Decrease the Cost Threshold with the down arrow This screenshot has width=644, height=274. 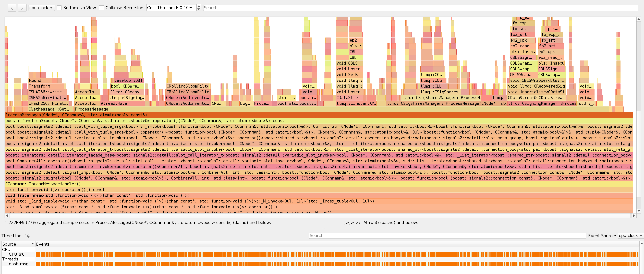(199, 9)
